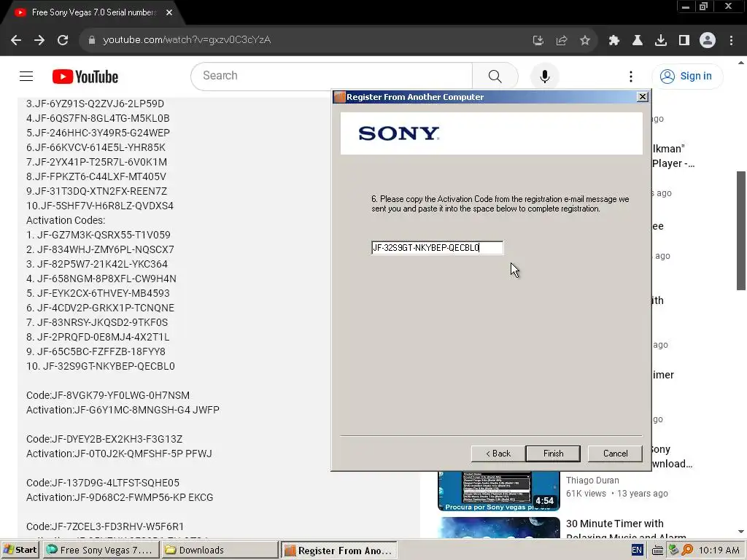Image resolution: width=747 pixels, height=560 pixels.
Task: Open the Chrome three-dot menu
Action: click(731, 41)
